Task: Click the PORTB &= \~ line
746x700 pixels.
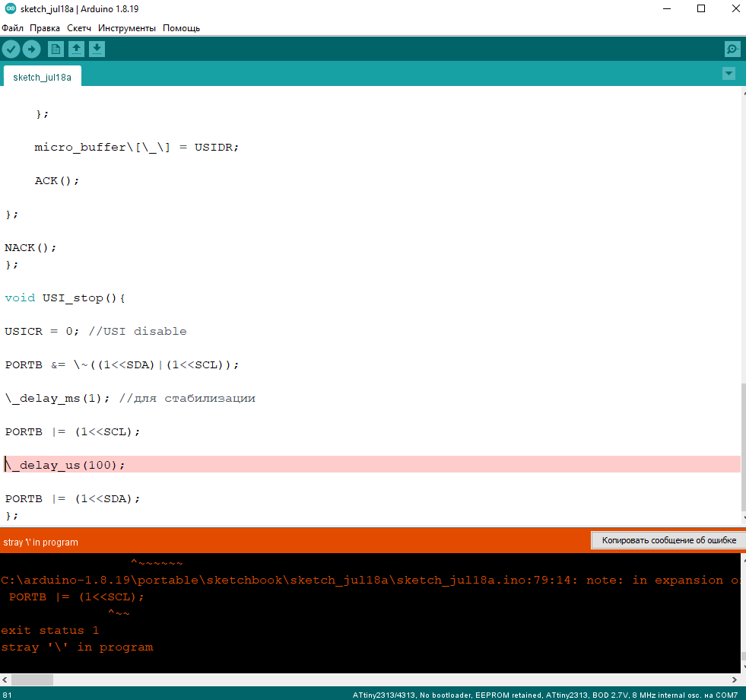Action: 122,364
